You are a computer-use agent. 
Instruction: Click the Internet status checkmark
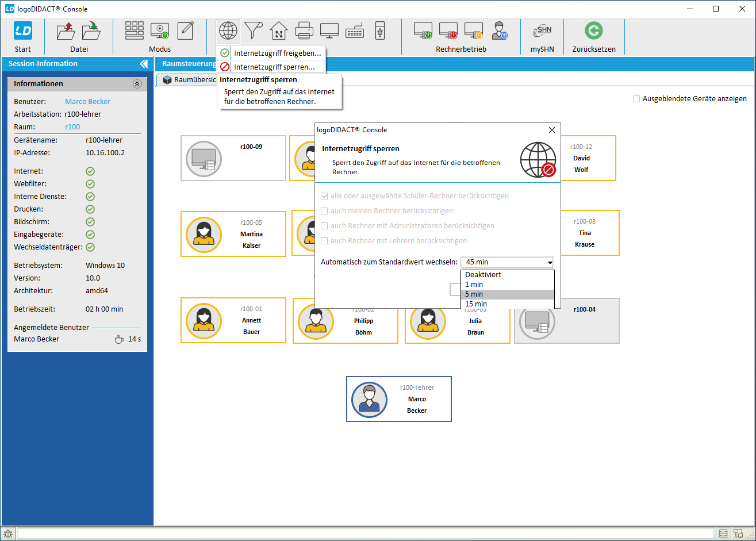coord(90,171)
